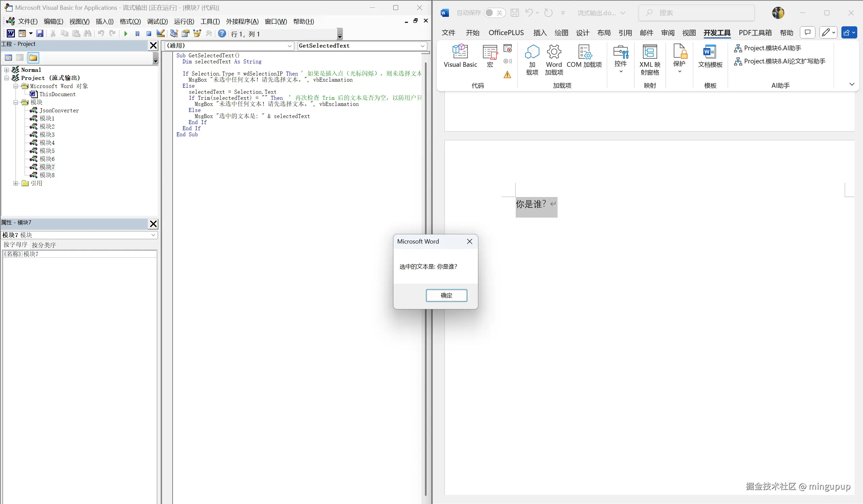This screenshot has height=504, width=863.
Task: Switch to the 审阅 ribbon tab
Action: coord(668,33)
